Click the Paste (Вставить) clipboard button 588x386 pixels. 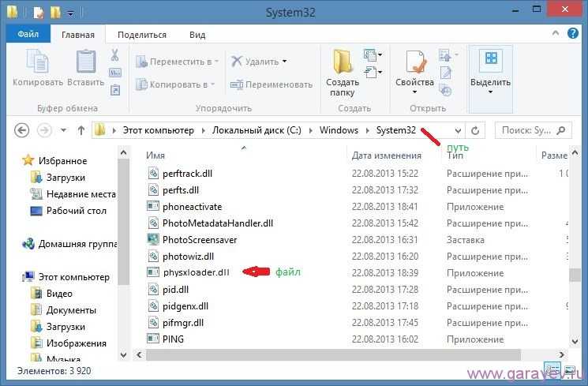(86, 68)
